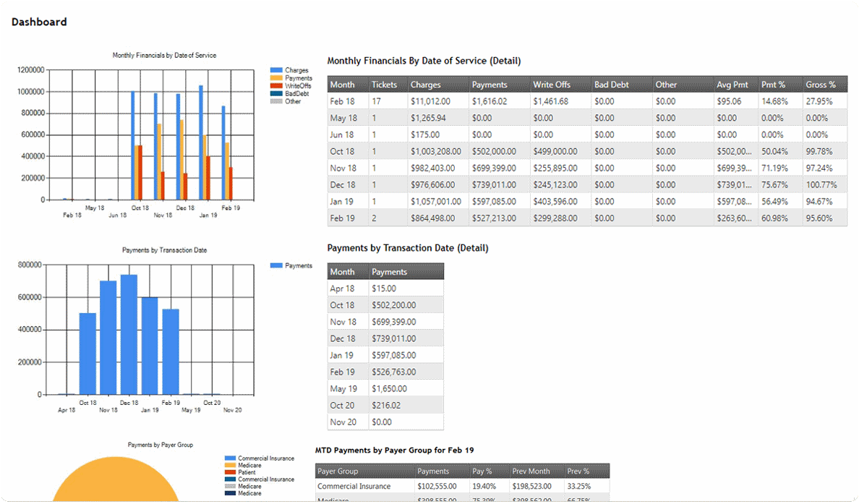This screenshot has width=859, height=504.
Task: Select the Commercial Insurance row in MTD table
Action: pos(463,487)
